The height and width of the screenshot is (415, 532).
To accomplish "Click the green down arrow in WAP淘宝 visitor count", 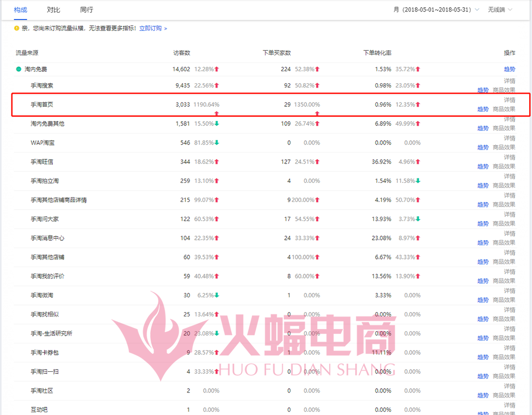I will tap(216, 143).
